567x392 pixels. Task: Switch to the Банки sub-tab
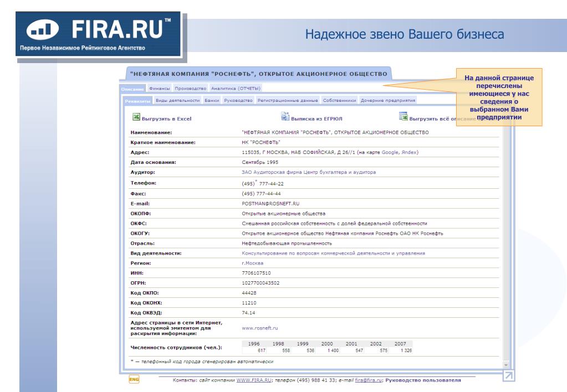coord(212,100)
